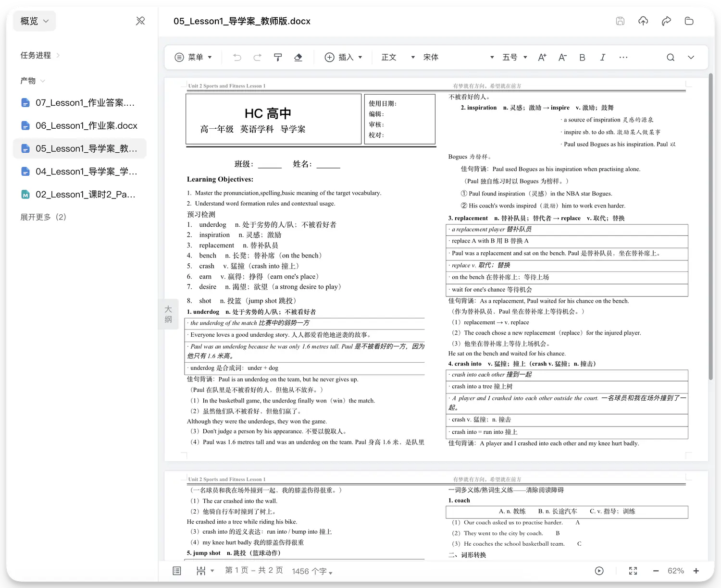Viewport: 721px width, 588px height.
Task: Click the 使用日期 line in header box
Action: (383, 103)
